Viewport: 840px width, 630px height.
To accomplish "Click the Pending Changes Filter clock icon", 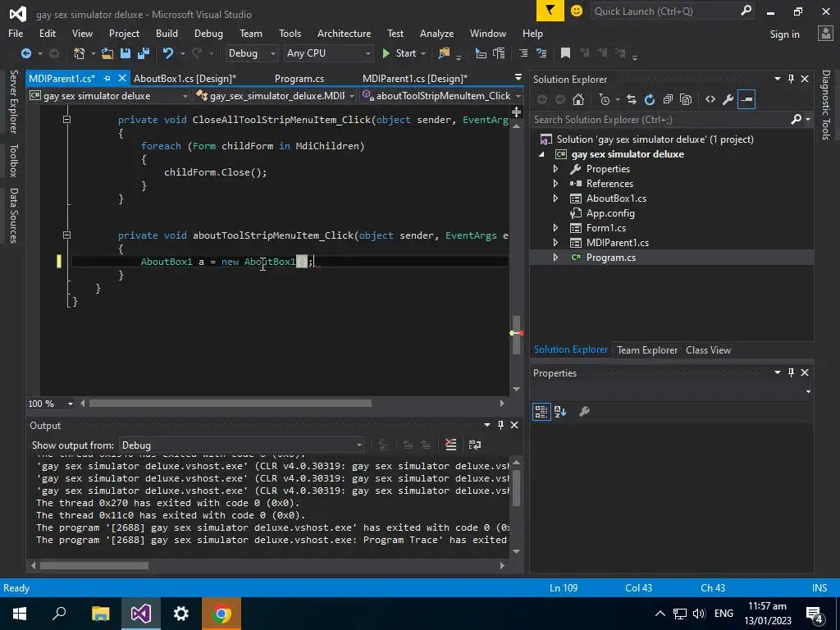I will 605,99.
